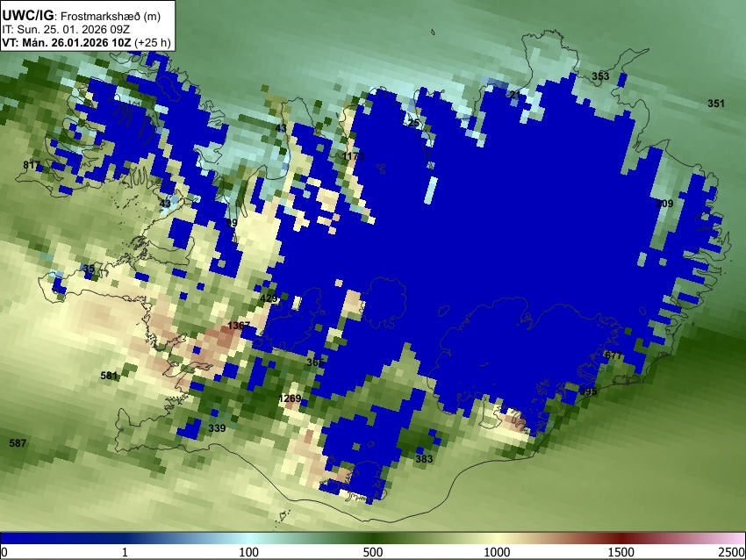
Task: Click the legend label '2500'
Action: pyautogui.click(x=732, y=552)
